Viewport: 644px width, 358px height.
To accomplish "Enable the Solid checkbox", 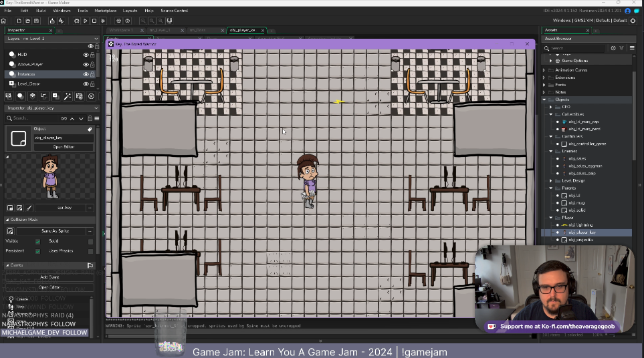I will (x=90, y=242).
